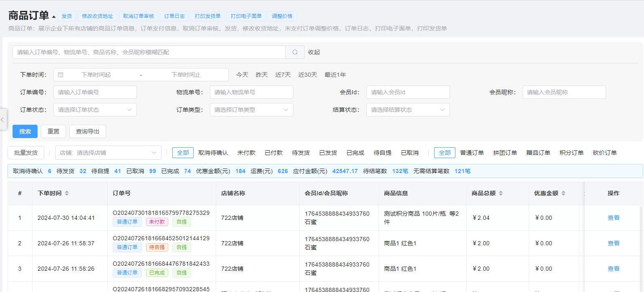Click the 无需结算笔数 value 121笔
Viewport: 644px width, 292px height.
point(462,171)
